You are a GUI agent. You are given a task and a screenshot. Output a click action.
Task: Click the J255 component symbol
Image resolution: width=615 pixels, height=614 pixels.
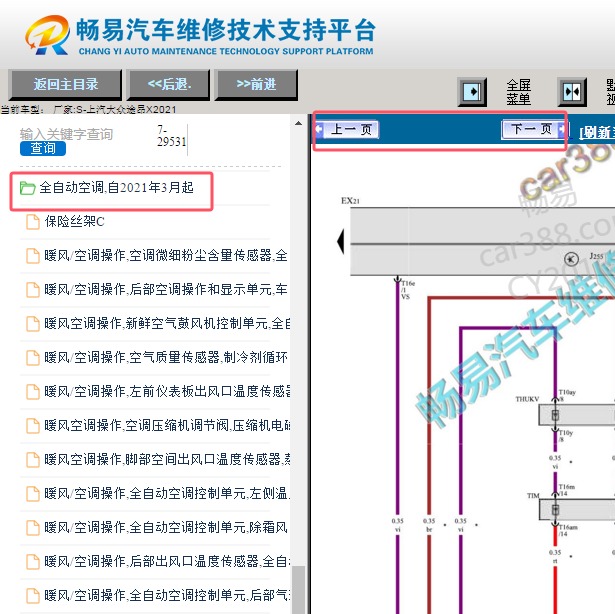coord(571,259)
